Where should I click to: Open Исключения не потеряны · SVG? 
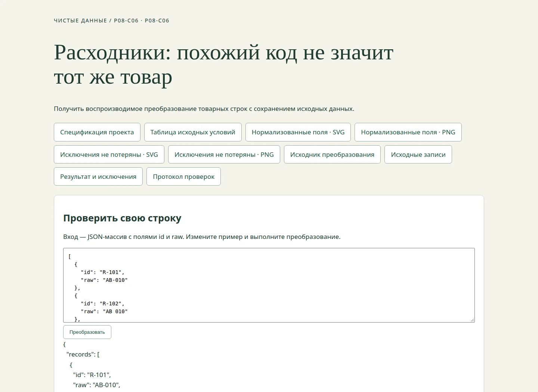[109, 155]
